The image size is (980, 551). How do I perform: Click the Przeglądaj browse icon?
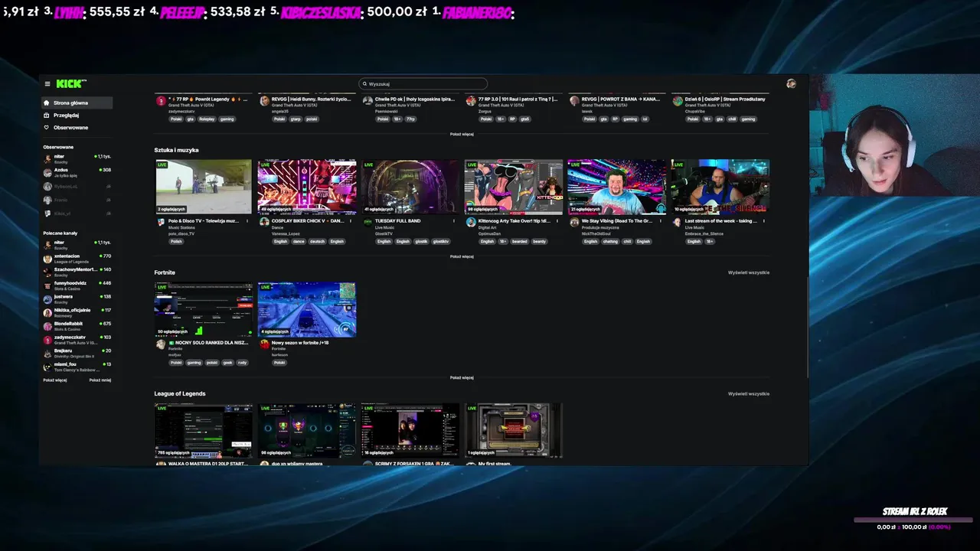46,115
